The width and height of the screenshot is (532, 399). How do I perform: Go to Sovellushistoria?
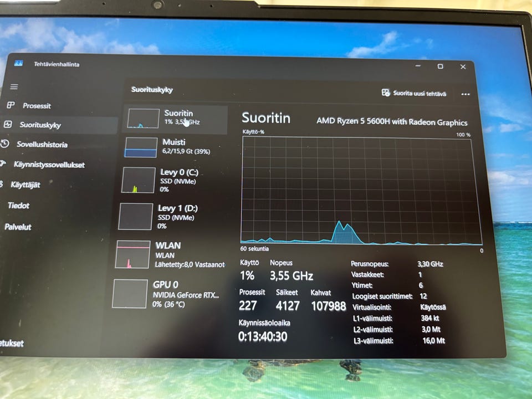pyautogui.click(x=42, y=145)
